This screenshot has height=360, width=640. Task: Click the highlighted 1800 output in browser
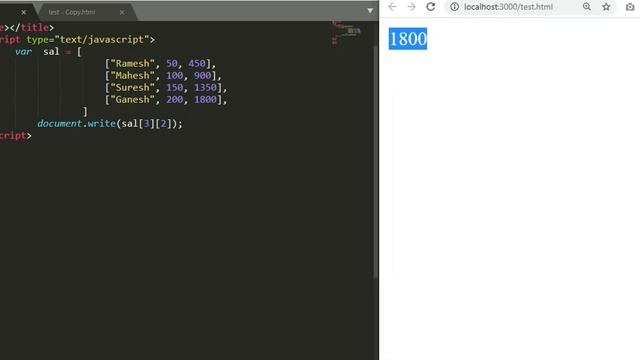pos(408,39)
